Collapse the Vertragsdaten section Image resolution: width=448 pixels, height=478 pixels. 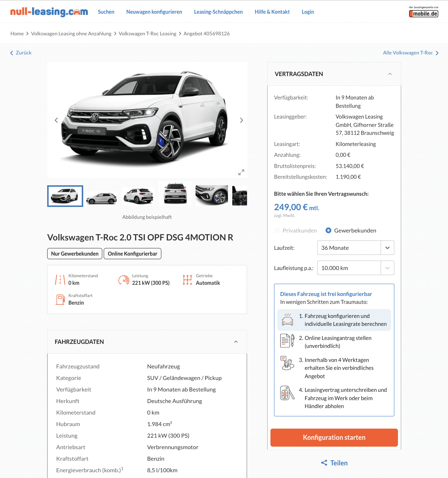coord(390,74)
